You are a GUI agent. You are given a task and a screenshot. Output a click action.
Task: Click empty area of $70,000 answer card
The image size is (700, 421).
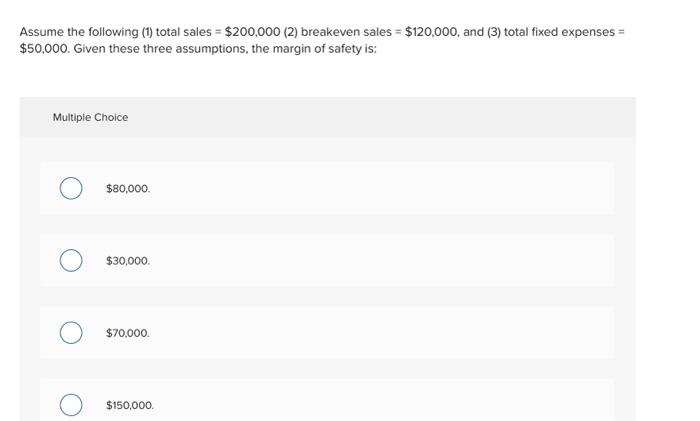point(379,333)
